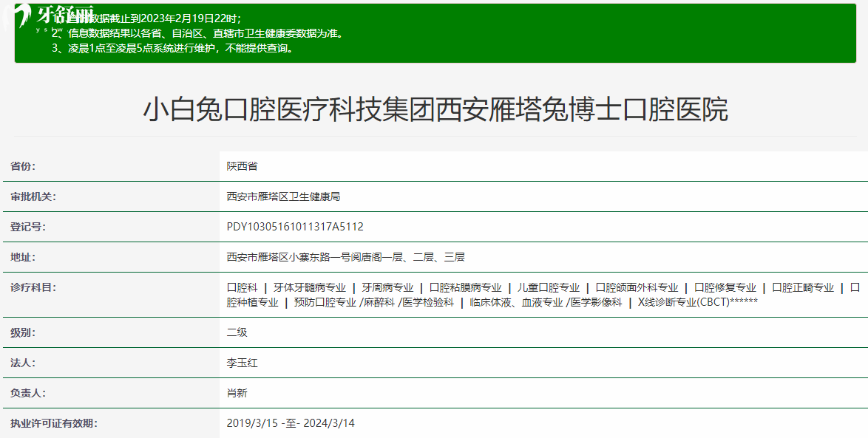This screenshot has height=438, width=868.
Task: Click '口腔粘膜病专业' in the department list
Action: point(465,287)
